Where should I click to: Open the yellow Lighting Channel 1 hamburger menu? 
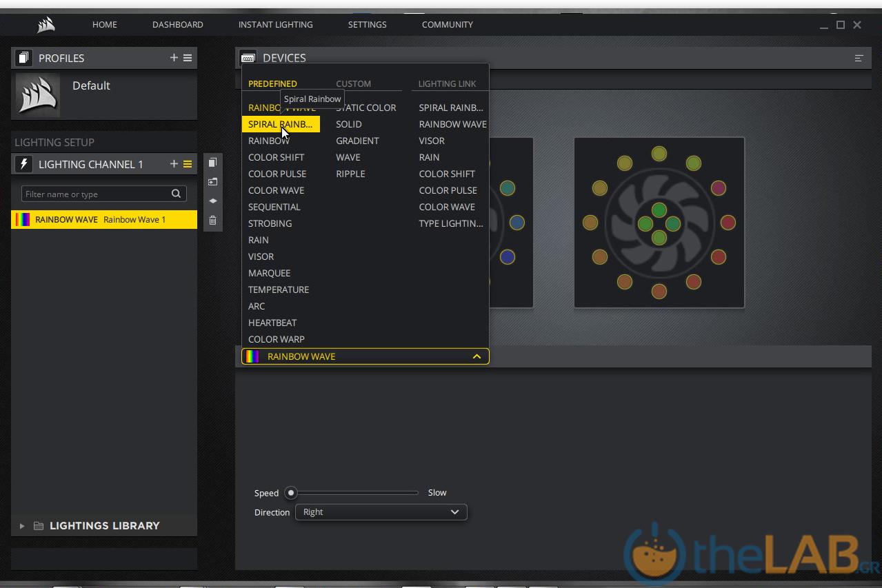click(188, 164)
